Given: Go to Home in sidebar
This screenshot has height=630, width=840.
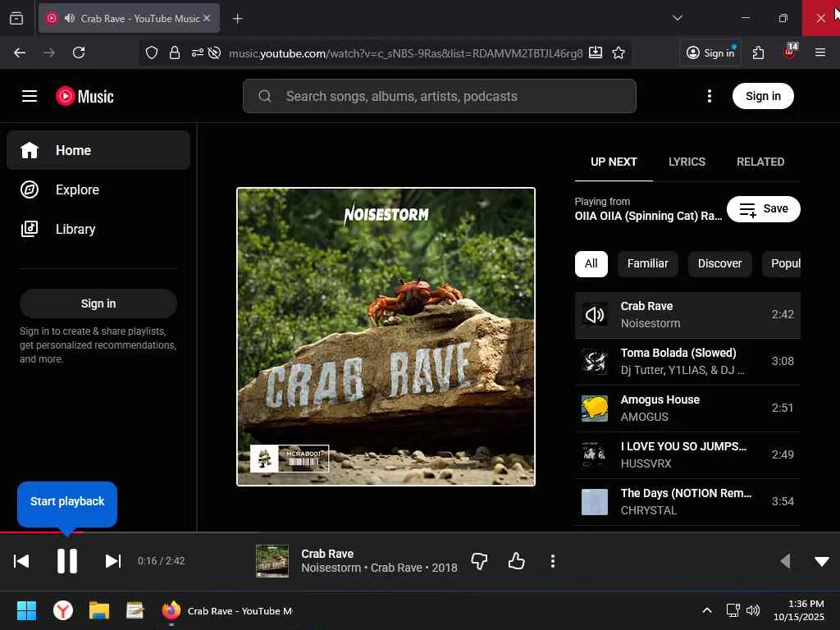Looking at the screenshot, I should pyautogui.click(x=98, y=151).
